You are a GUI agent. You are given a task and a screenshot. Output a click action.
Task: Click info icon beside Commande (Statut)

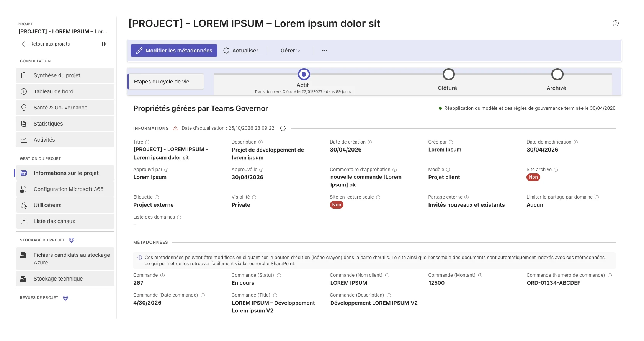279,275
